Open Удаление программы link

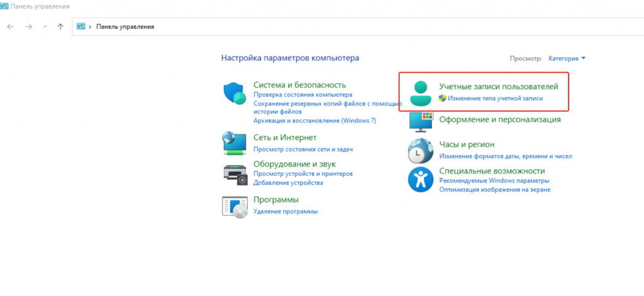pos(286,212)
